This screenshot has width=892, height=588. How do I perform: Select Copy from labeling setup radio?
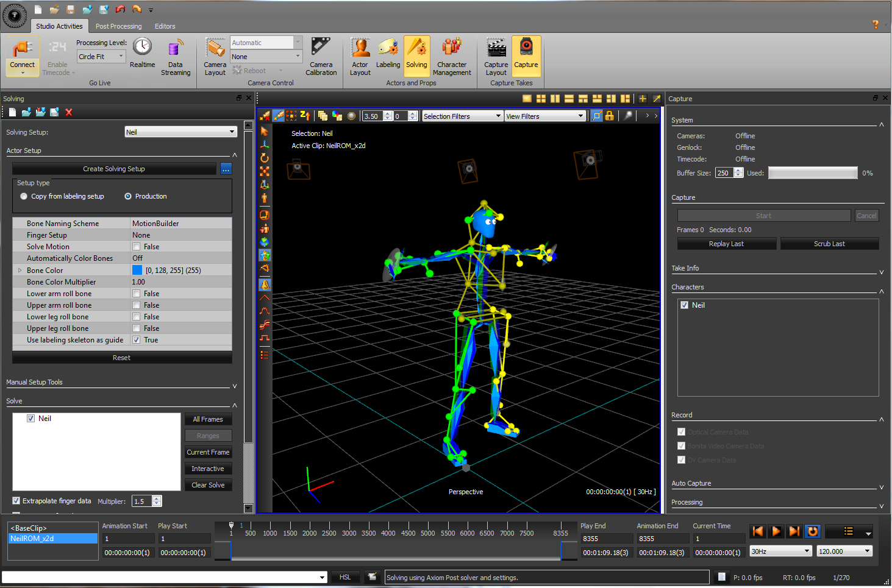coord(24,196)
